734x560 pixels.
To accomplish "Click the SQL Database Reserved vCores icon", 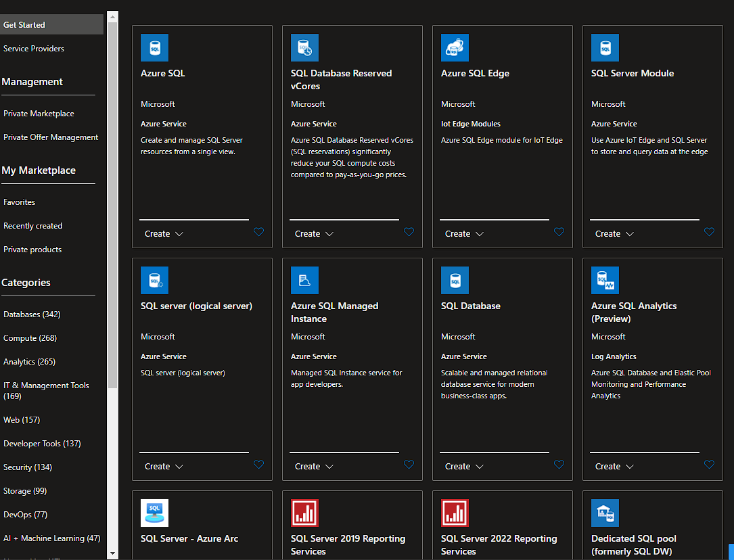I will click(x=304, y=48).
